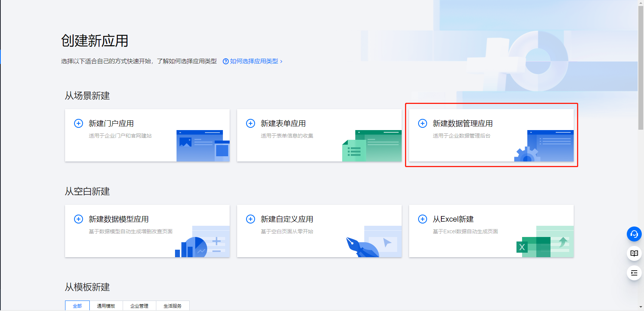This screenshot has width=644, height=311.
Task: Click 创建新应用 page title
Action: coord(95,41)
